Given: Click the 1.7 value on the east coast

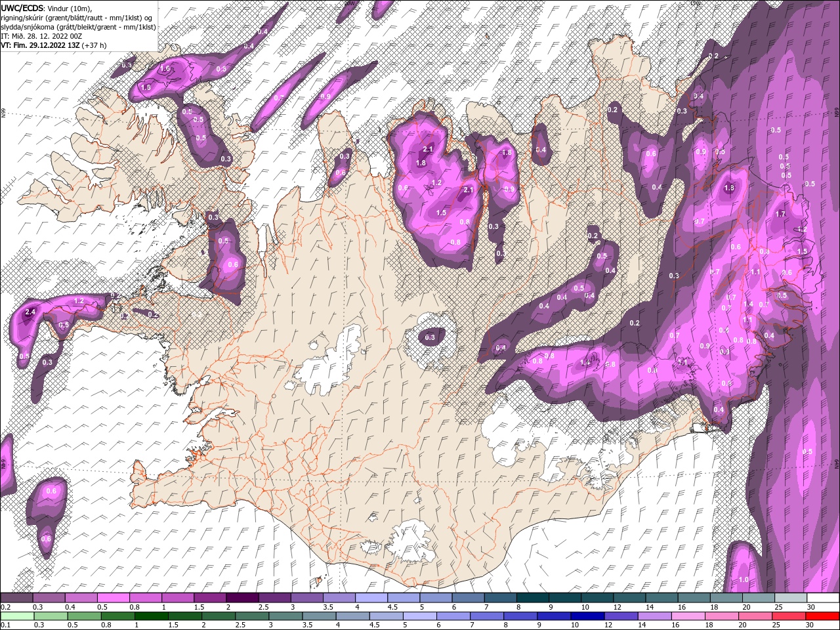Looking at the screenshot, I should coord(781,214).
